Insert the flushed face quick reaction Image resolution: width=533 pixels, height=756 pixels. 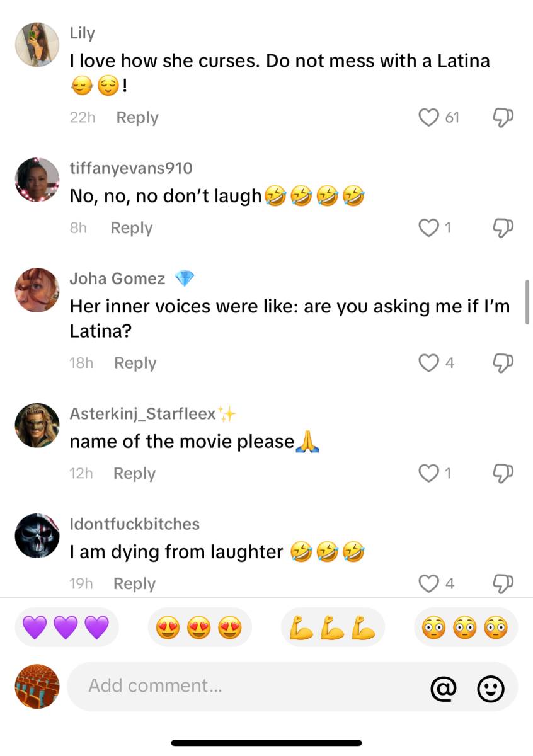tap(466, 627)
